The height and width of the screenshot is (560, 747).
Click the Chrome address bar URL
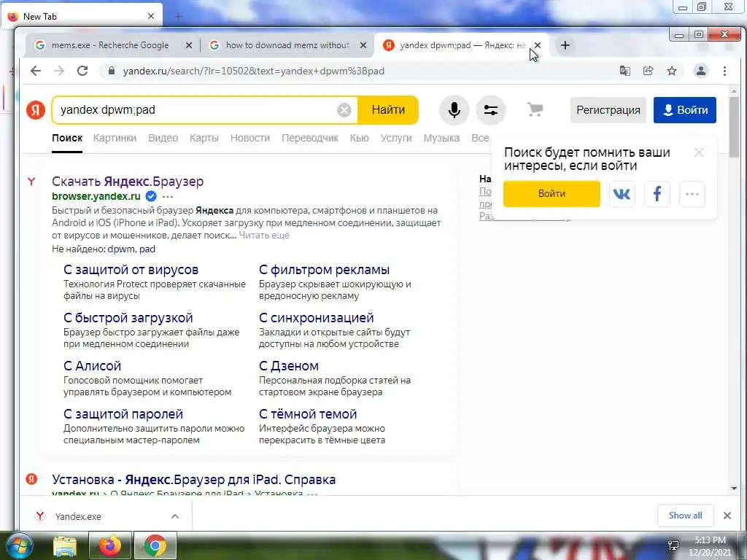coord(253,71)
